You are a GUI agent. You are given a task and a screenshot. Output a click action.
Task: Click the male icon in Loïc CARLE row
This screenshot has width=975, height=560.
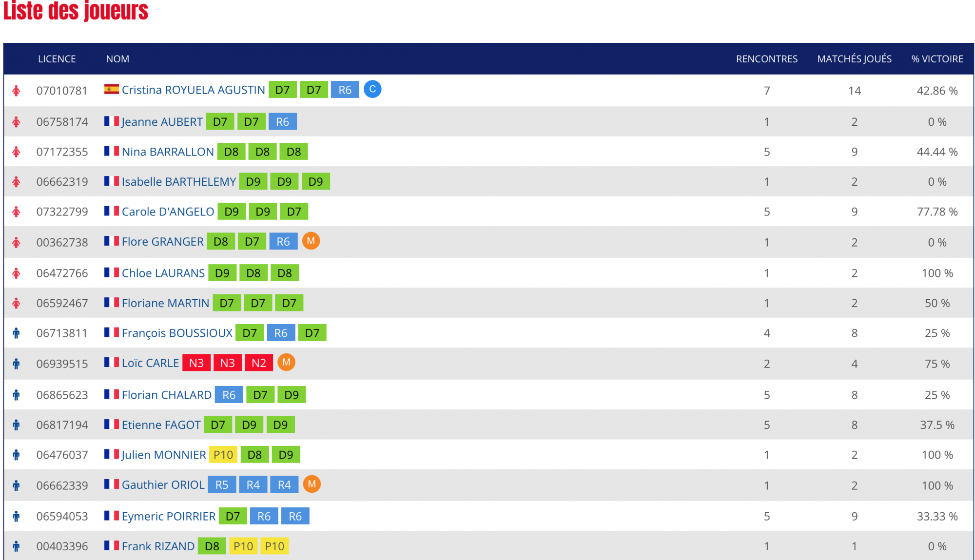coord(17,364)
